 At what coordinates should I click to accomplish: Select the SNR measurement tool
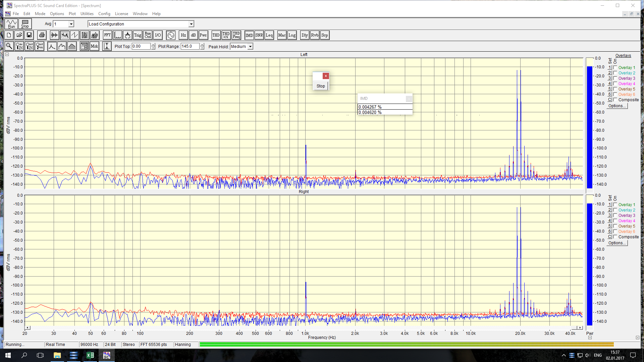click(259, 35)
